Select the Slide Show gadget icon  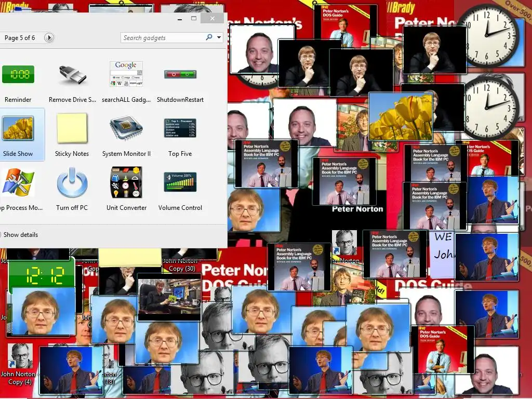18,128
